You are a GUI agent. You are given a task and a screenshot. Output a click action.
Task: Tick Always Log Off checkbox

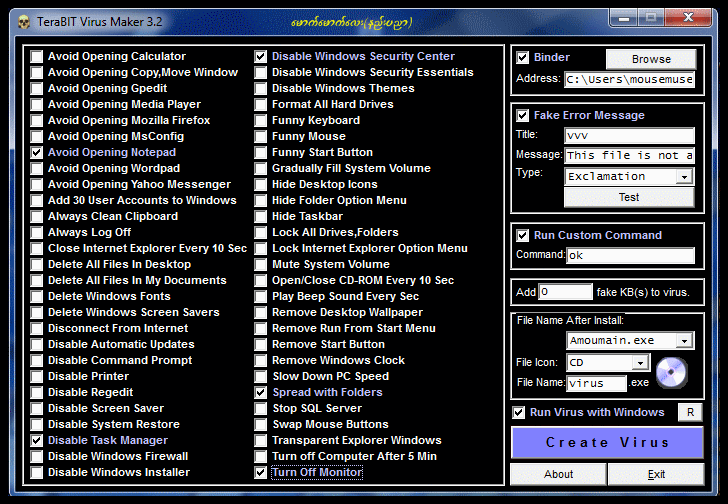tap(37, 233)
